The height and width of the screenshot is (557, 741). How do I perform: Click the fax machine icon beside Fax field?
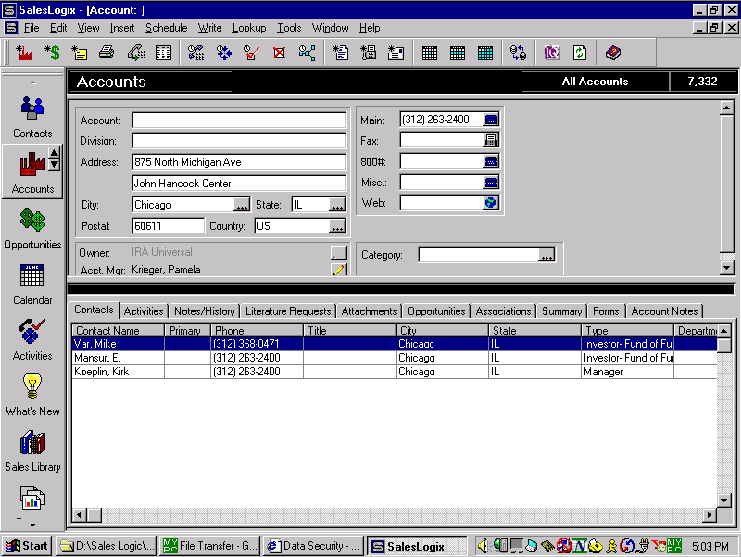491,140
